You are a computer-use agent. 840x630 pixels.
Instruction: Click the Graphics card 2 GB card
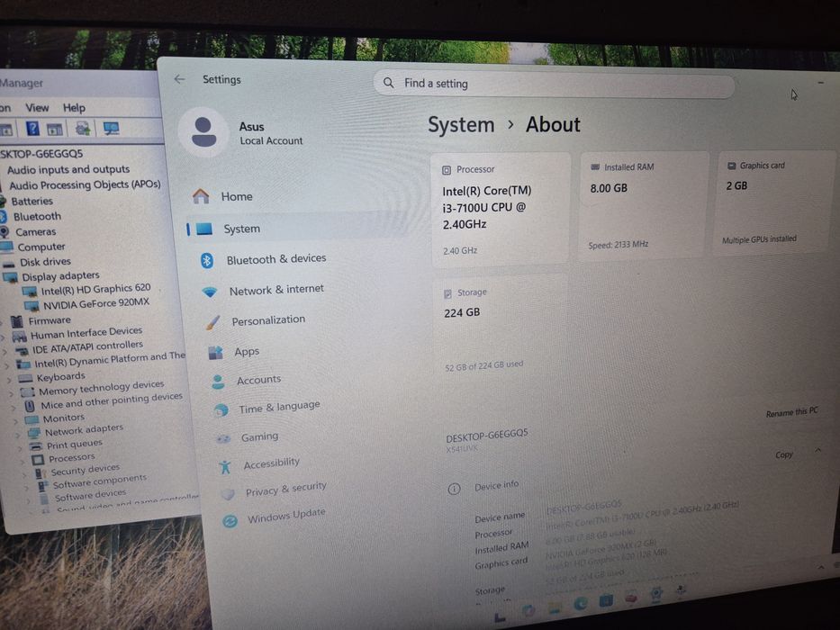(x=775, y=202)
